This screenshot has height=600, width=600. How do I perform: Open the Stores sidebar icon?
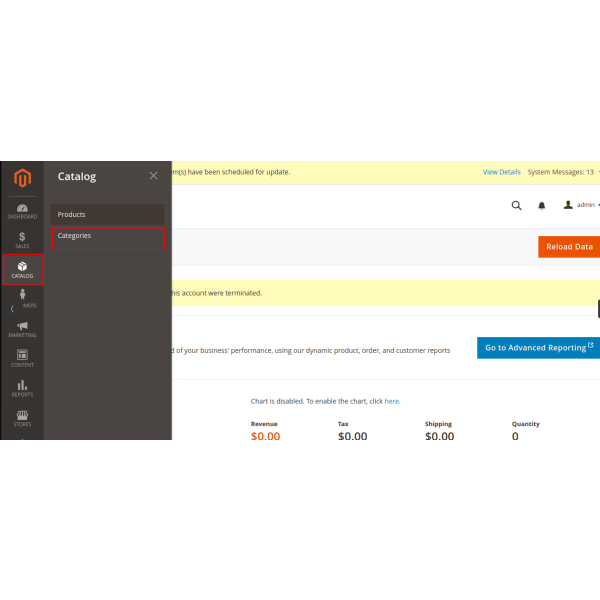tap(22, 418)
